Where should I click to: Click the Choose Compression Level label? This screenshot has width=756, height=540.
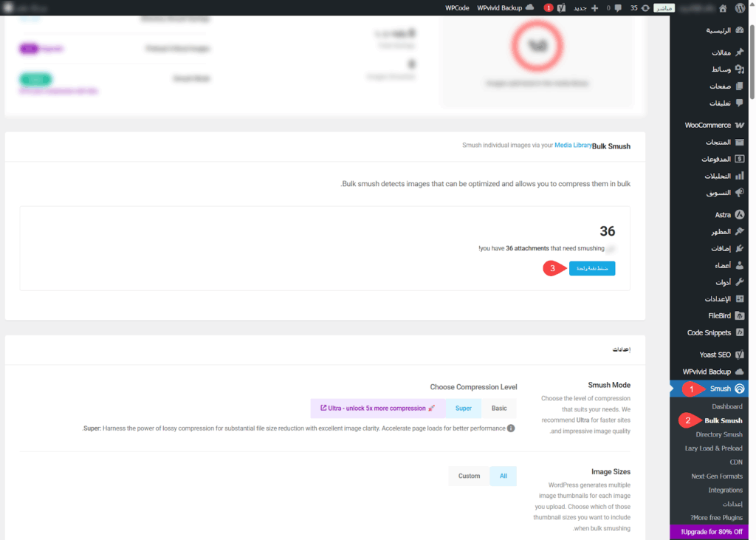pyautogui.click(x=473, y=387)
